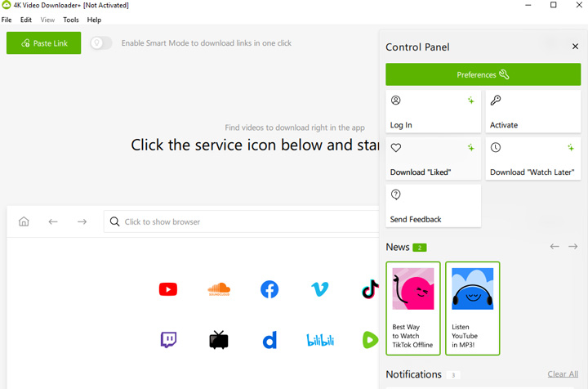Open the TikTok service icon
588x389 pixels.
coord(370,288)
